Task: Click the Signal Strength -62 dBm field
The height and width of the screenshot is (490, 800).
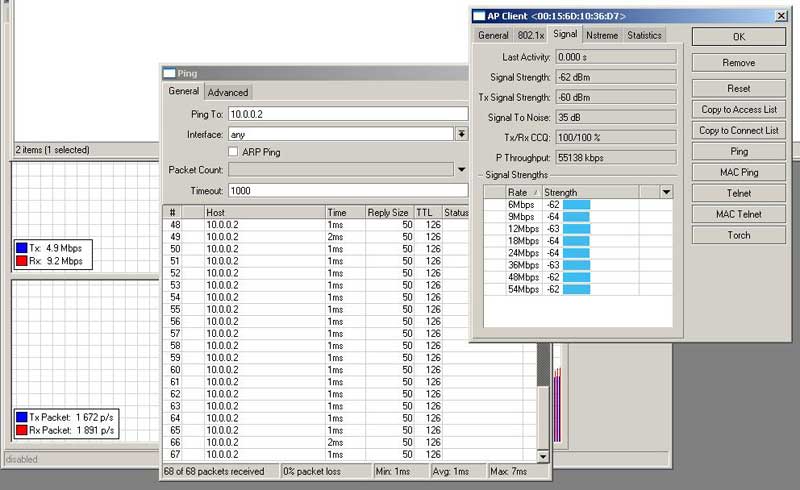Action: coord(616,77)
